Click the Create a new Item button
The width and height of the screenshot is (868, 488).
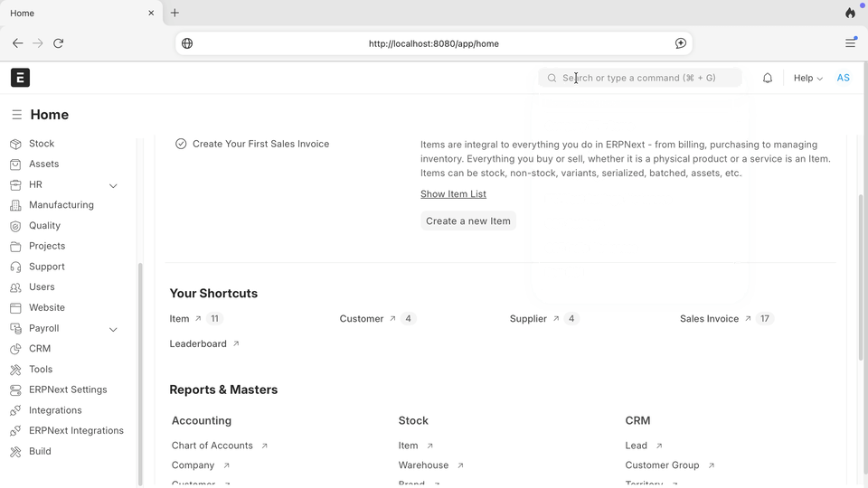pos(468,221)
